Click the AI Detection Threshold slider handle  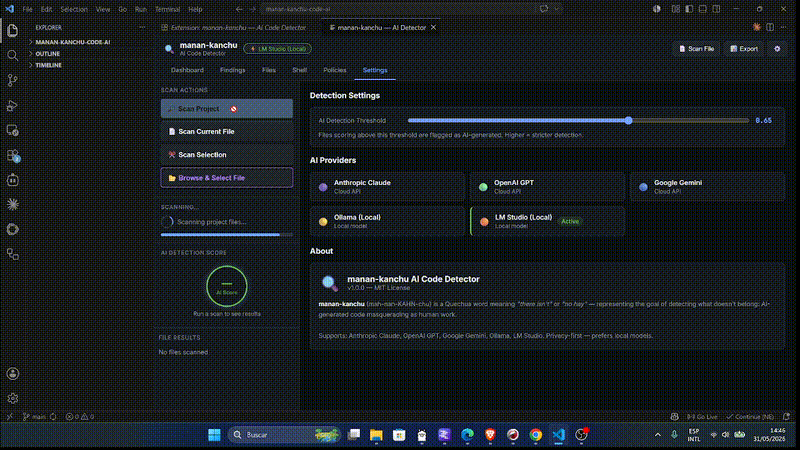[629, 120]
